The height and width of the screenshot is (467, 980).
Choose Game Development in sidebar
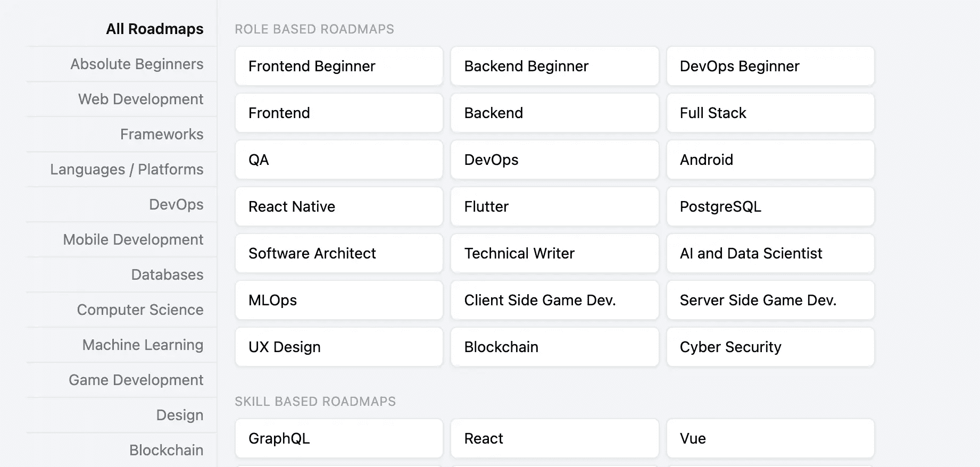tap(136, 380)
